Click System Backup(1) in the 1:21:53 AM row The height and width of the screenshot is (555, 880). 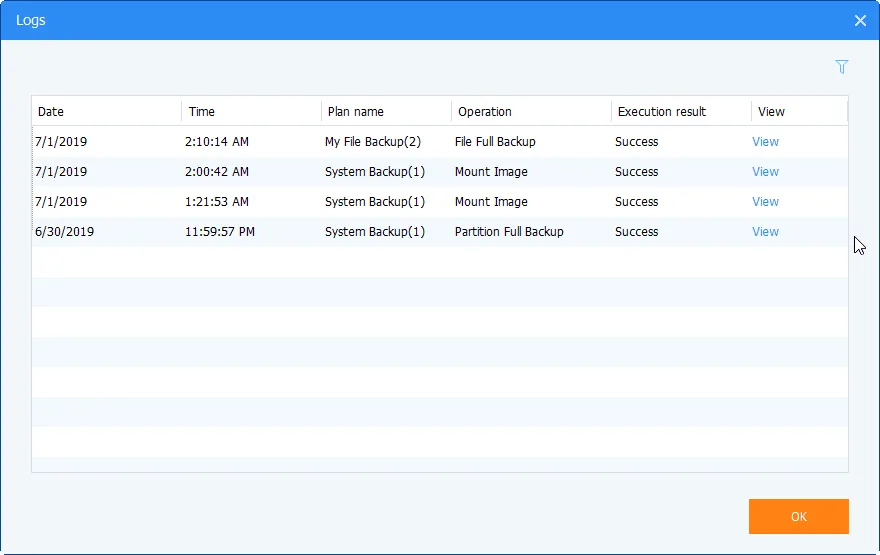[x=375, y=201]
